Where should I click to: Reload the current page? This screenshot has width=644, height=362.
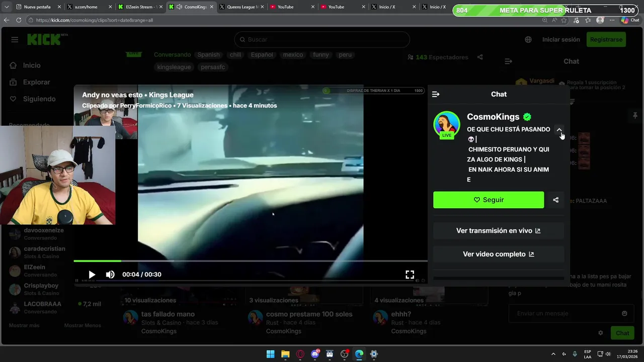point(19,20)
